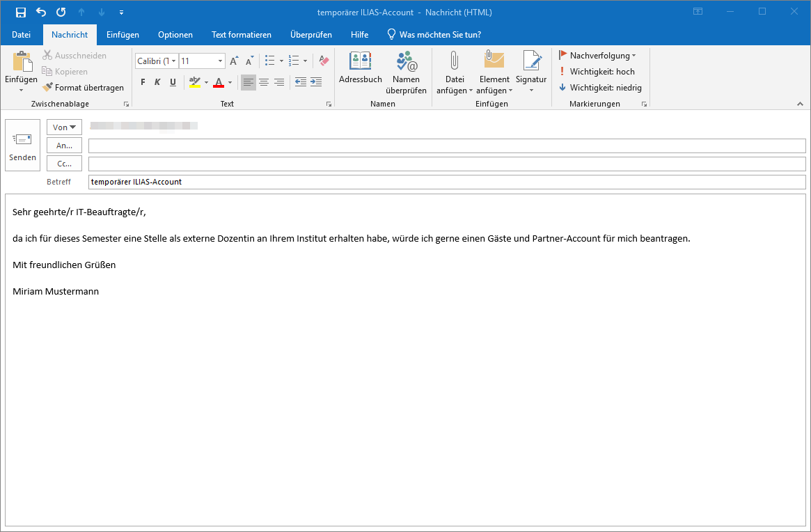Click into the Cc address field
The height and width of the screenshot is (532, 811).
point(447,164)
